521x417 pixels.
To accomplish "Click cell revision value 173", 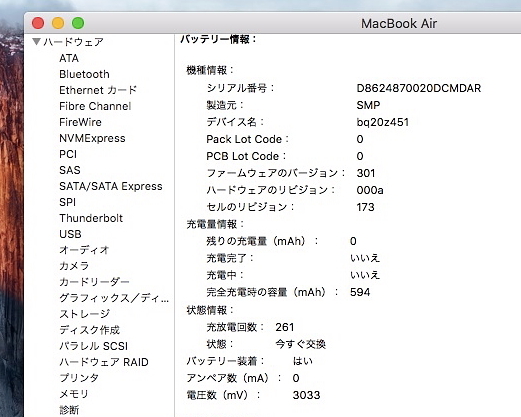I will (365, 207).
